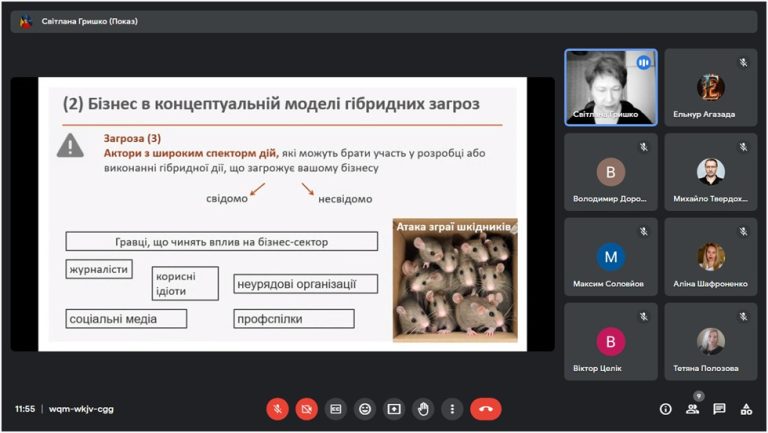This screenshot has height=433, width=768.
Task: Unmute the microphone in the call toolbar
Action: pos(277,409)
